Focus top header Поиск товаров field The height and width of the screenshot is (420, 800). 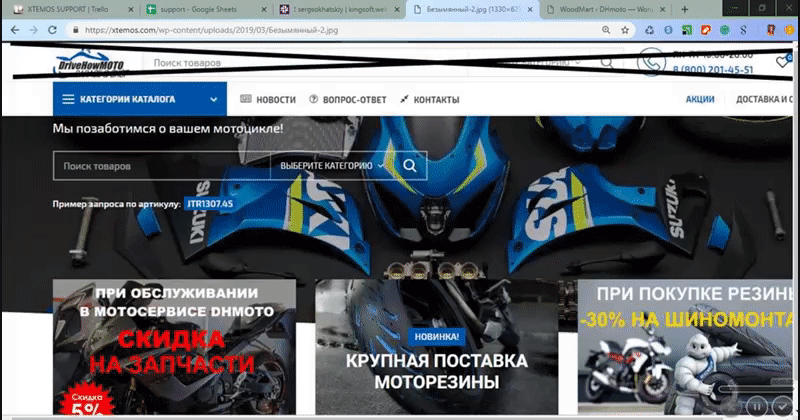(305, 63)
